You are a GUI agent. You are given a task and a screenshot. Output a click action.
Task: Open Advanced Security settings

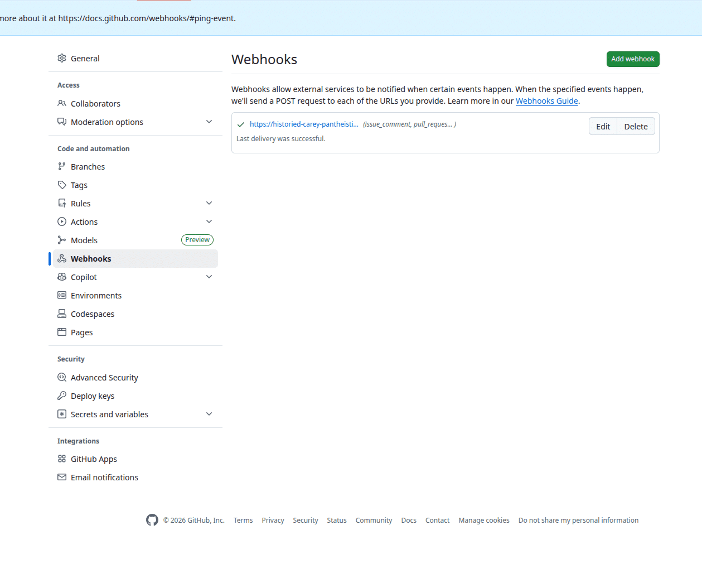(135, 378)
